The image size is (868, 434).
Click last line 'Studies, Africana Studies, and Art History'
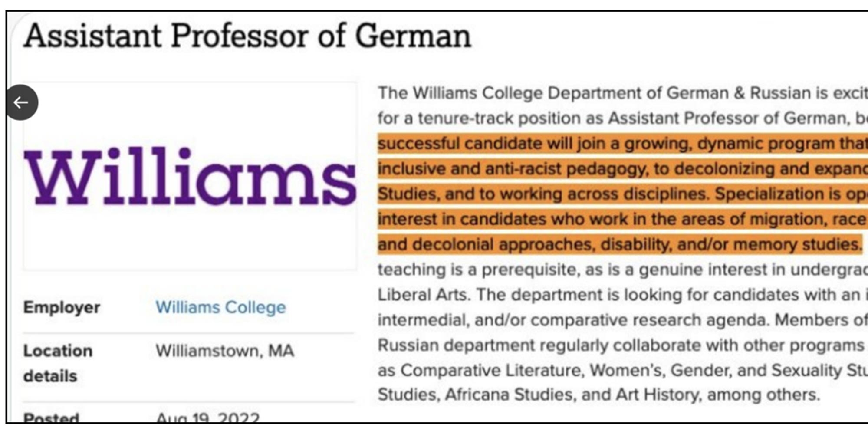(x=599, y=395)
